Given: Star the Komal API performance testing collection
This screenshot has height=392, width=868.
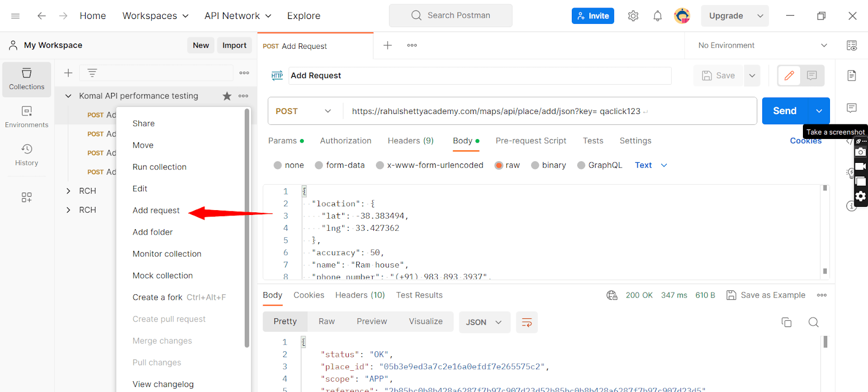Looking at the screenshot, I should pos(227,96).
